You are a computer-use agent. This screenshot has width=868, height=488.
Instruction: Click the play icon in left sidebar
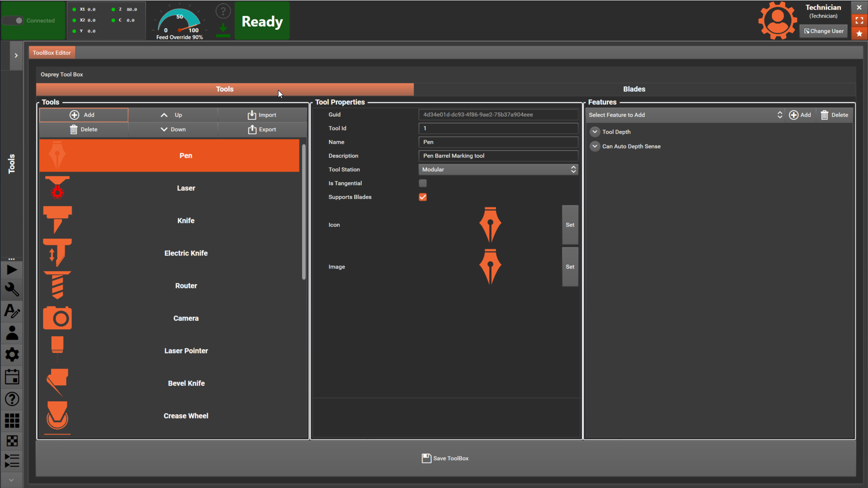click(12, 270)
